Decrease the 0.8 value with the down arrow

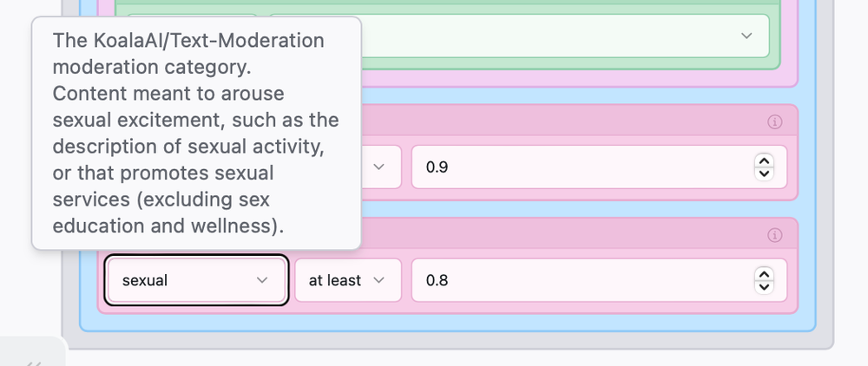(x=764, y=287)
